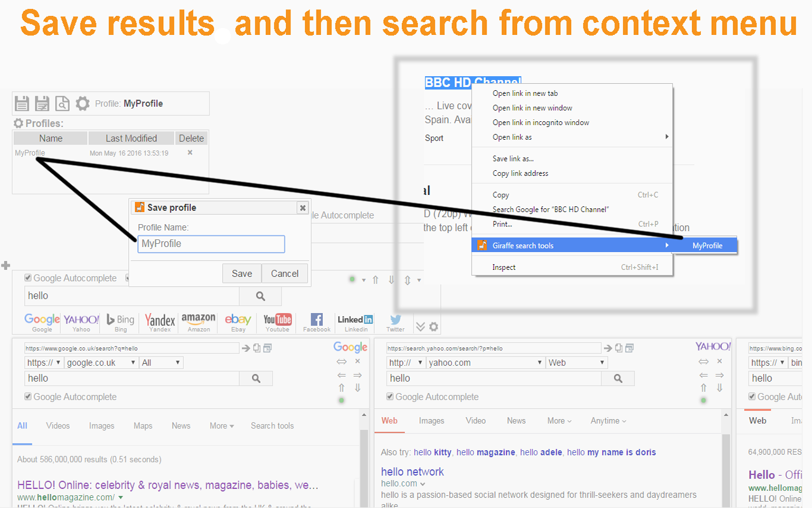Click Google panel magnifier search button

click(x=256, y=378)
